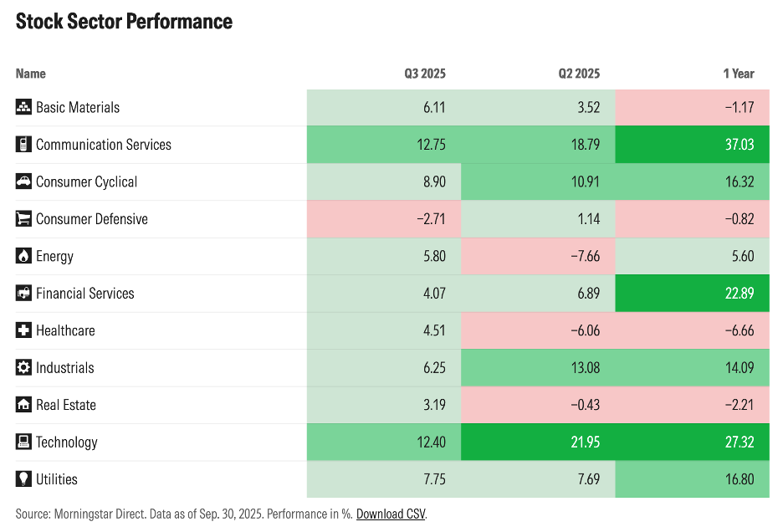The height and width of the screenshot is (532, 783).
Task: Click the Healthcare cross icon
Action: [23, 330]
